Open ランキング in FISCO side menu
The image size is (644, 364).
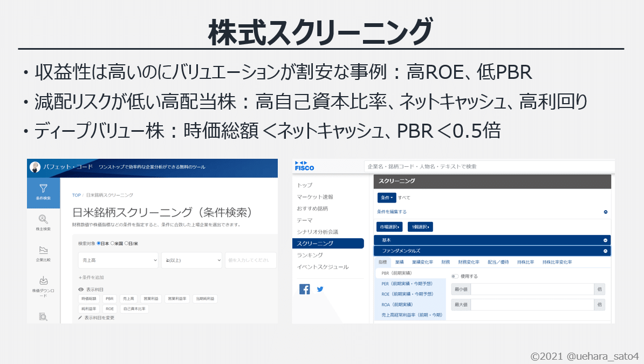coord(310,255)
